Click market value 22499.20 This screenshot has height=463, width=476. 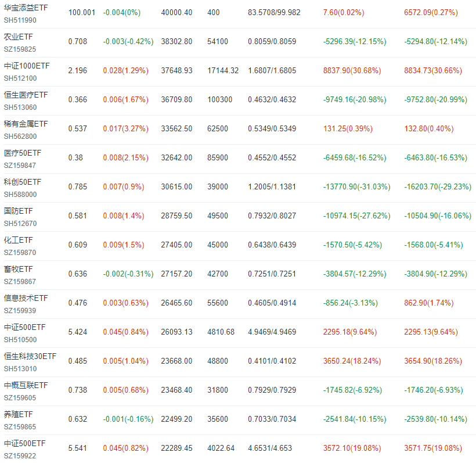point(176,419)
